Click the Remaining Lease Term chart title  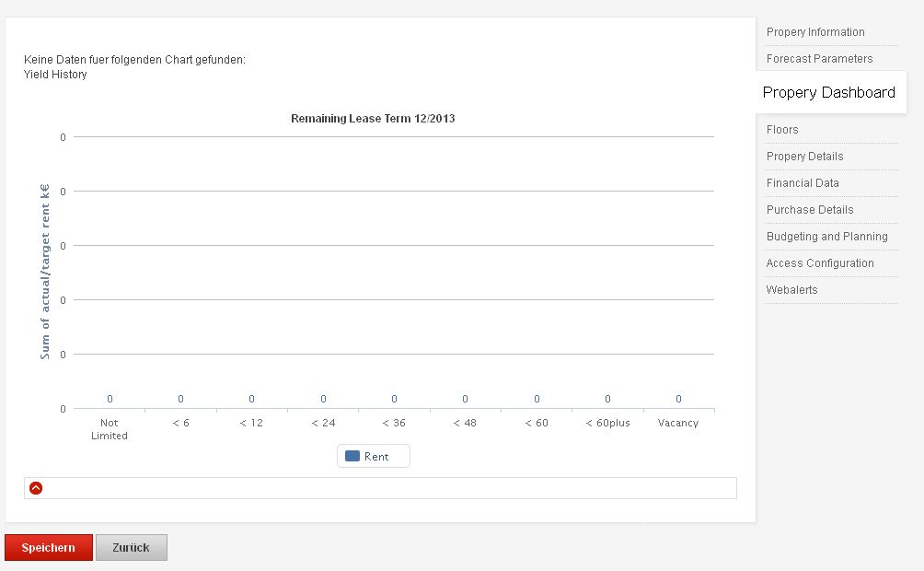[x=373, y=119]
